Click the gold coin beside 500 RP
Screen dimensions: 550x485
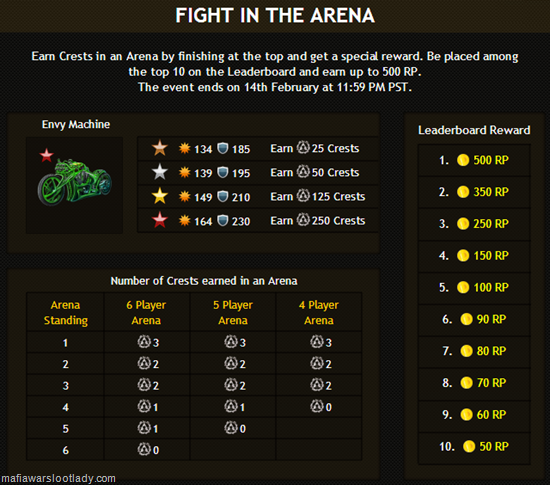[463, 160]
